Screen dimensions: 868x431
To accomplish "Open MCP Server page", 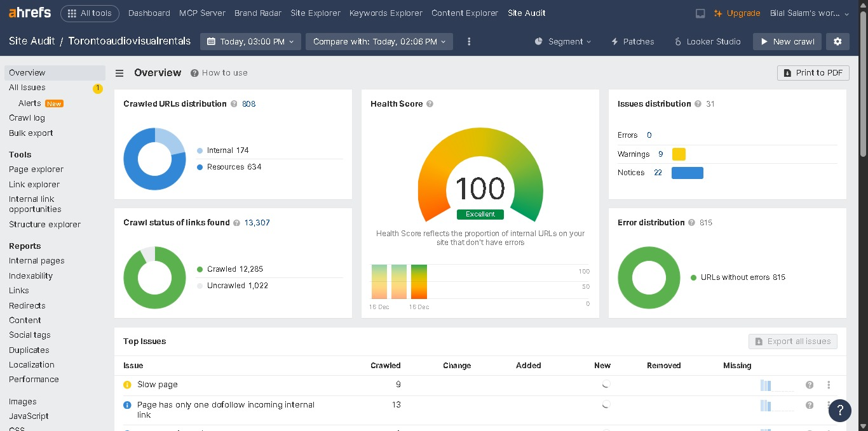I will [x=202, y=13].
